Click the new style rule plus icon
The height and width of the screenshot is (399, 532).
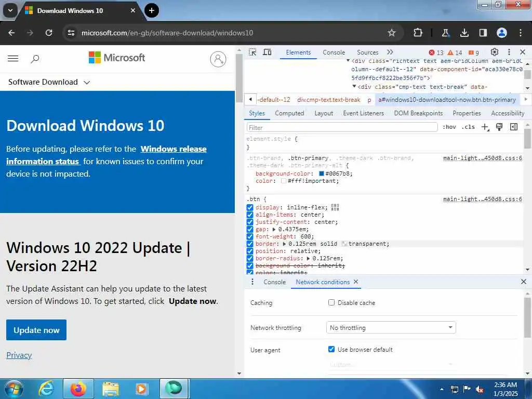coord(485,127)
